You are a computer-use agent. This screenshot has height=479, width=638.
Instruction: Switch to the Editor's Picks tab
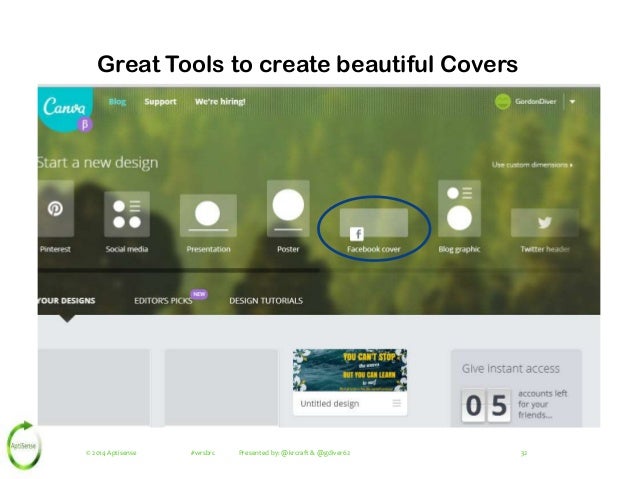163,301
